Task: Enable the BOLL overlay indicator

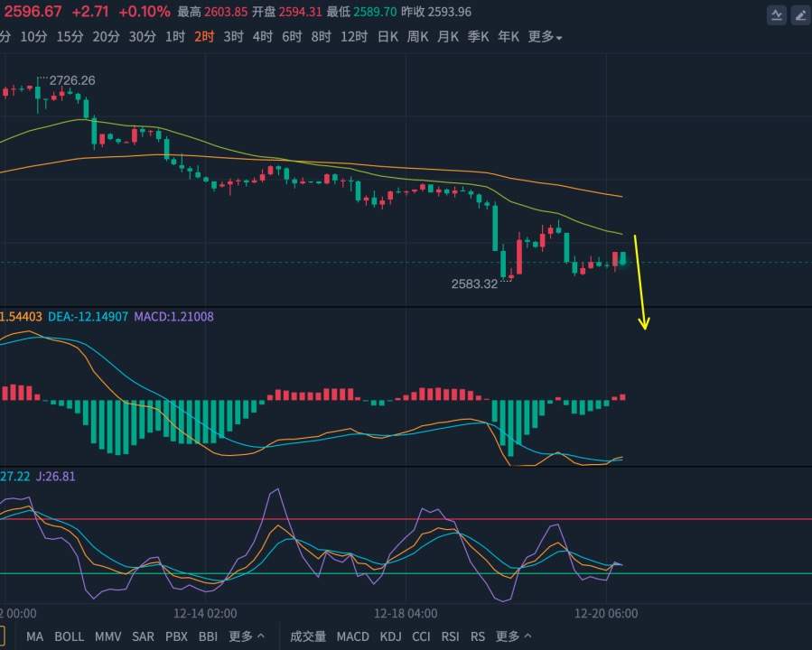Action: pyautogui.click(x=69, y=636)
